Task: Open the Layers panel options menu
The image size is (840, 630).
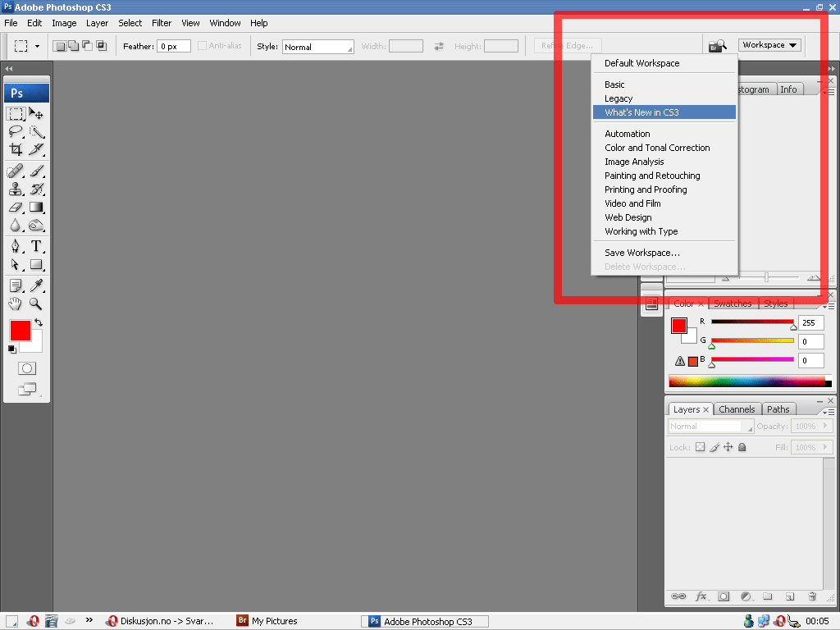Action: click(829, 412)
